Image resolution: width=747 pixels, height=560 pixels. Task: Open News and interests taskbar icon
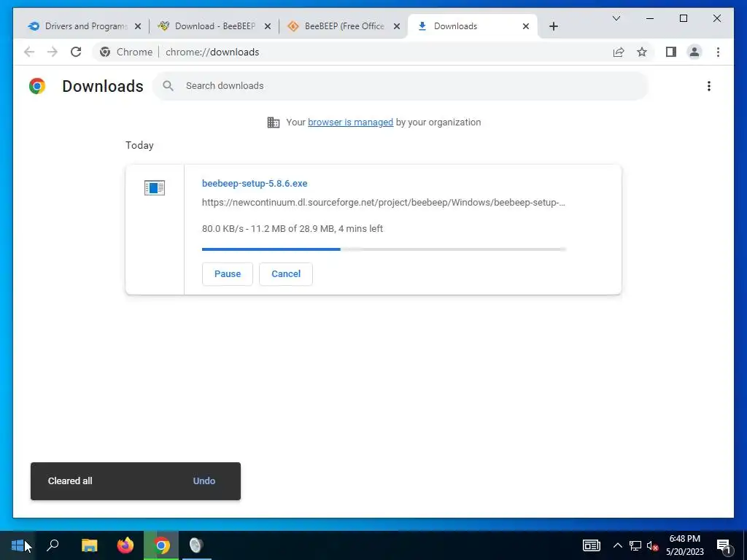click(x=591, y=545)
